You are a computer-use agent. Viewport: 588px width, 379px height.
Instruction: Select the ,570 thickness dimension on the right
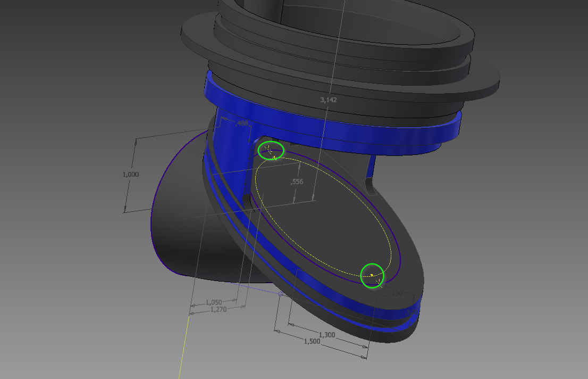point(411,312)
